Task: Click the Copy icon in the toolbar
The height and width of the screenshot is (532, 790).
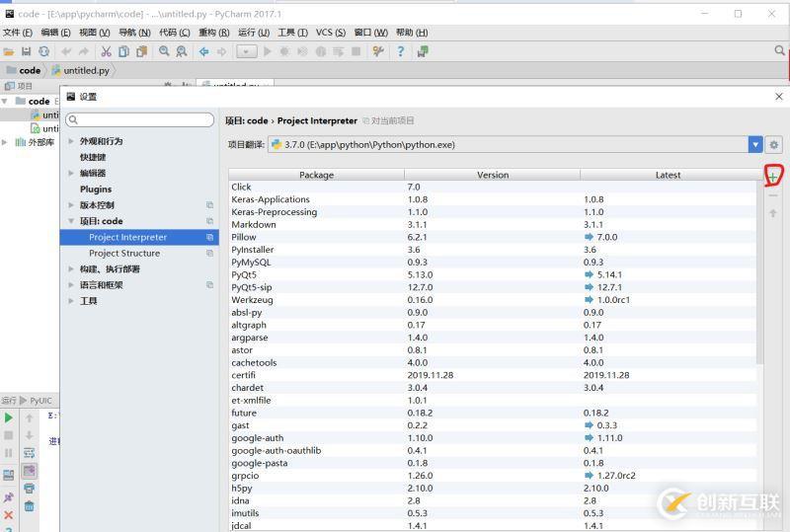Action: (x=124, y=51)
